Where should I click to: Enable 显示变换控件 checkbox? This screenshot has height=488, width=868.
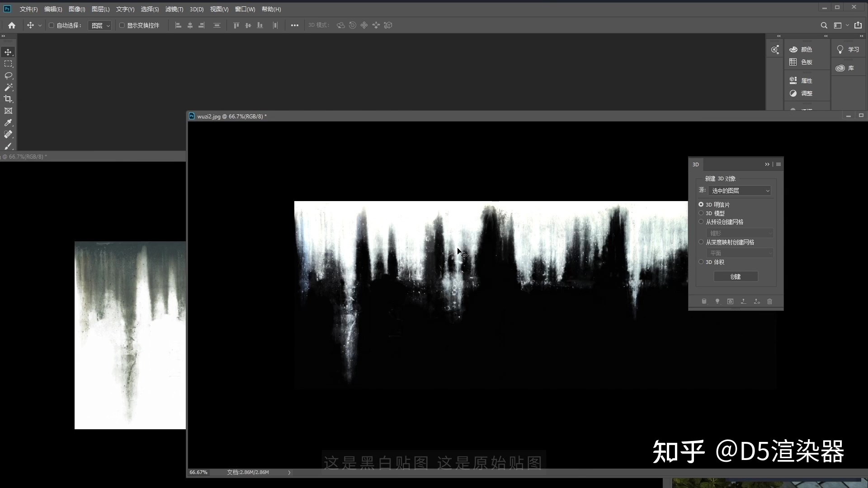122,25
